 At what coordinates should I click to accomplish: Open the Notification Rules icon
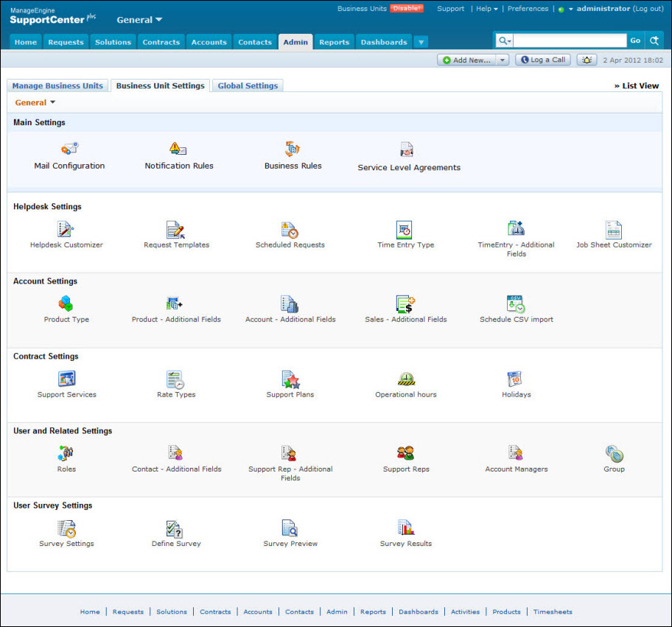(178, 149)
